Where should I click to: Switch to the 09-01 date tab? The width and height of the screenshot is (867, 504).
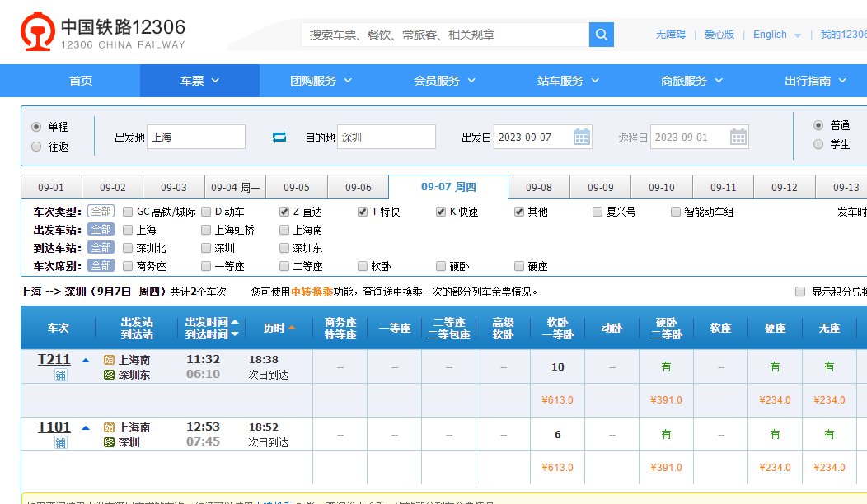coord(51,187)
